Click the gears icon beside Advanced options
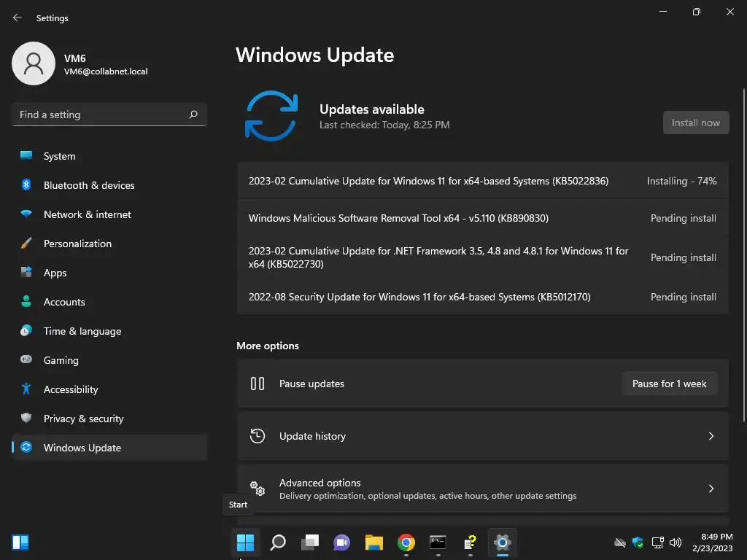Viewport: 747px width, 560px height. [258, 488]
